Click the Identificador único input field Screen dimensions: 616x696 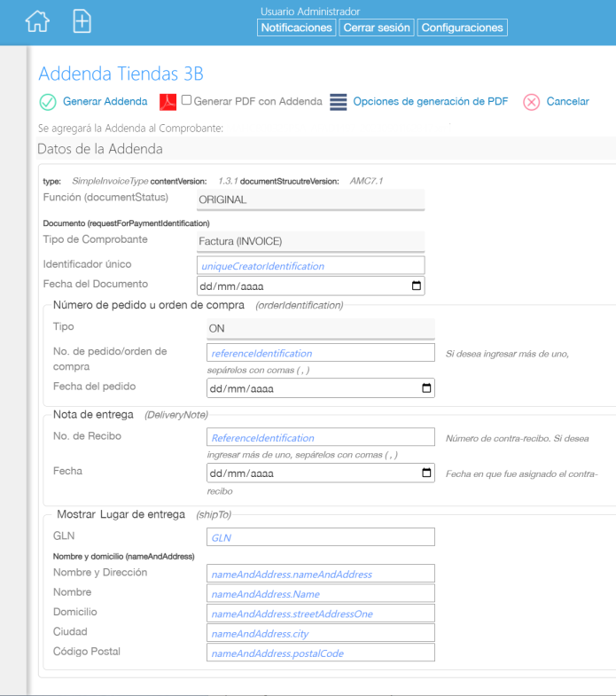(311, 266)
